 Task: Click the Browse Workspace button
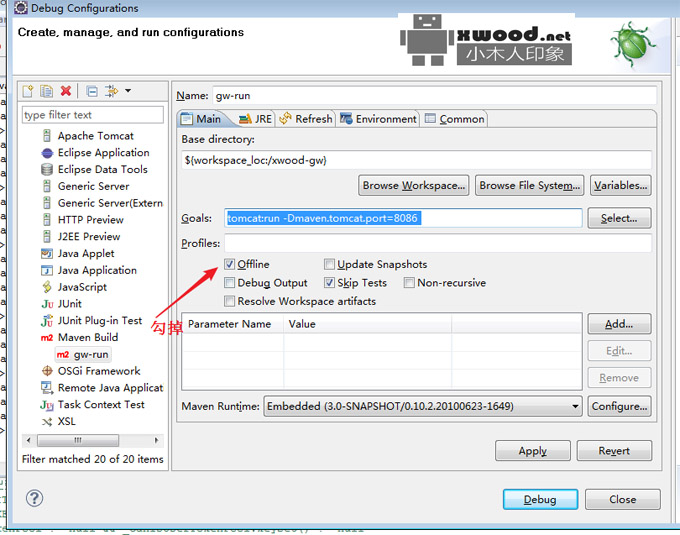tap(414, 186)
